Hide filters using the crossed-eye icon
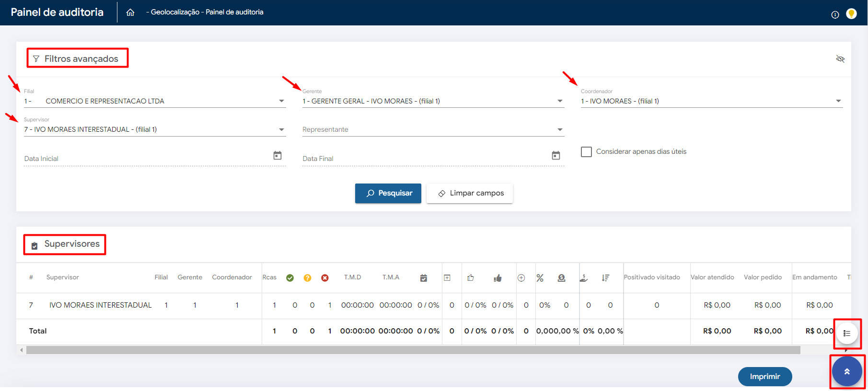 point(840,59)
